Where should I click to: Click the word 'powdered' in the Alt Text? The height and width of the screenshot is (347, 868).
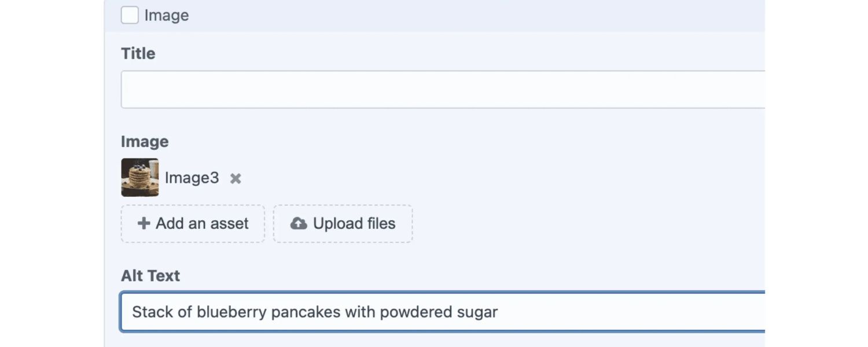(x=412, y=312)
